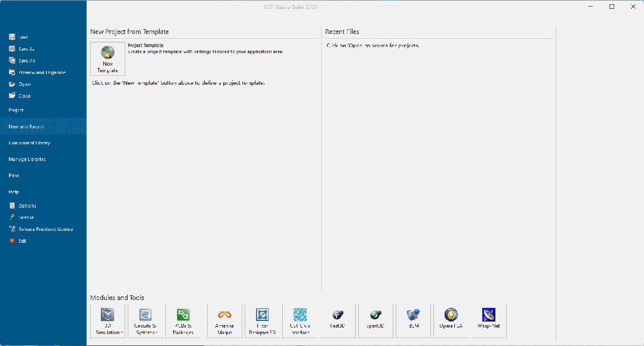Click Save in the left sidebar

(19, 37)
